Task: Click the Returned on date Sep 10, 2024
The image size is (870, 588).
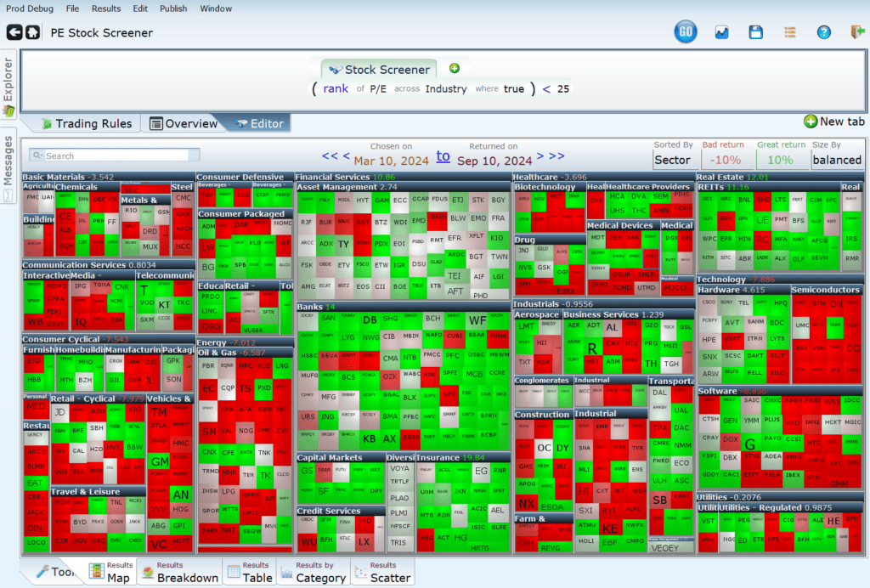Action: pos(494,161)
